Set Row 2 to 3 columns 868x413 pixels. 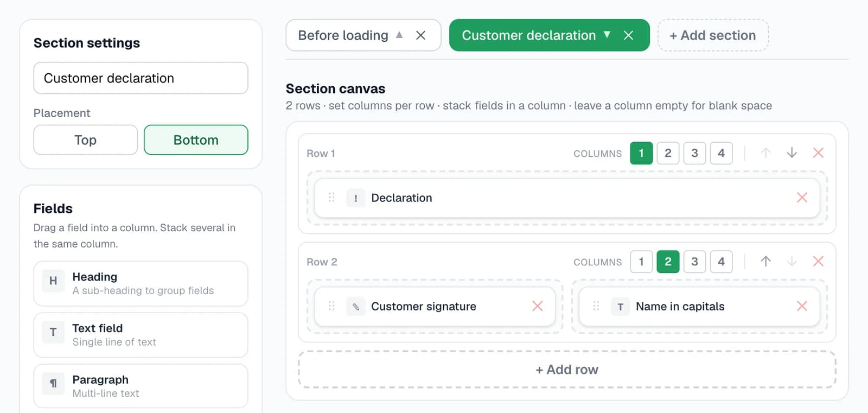694,262
